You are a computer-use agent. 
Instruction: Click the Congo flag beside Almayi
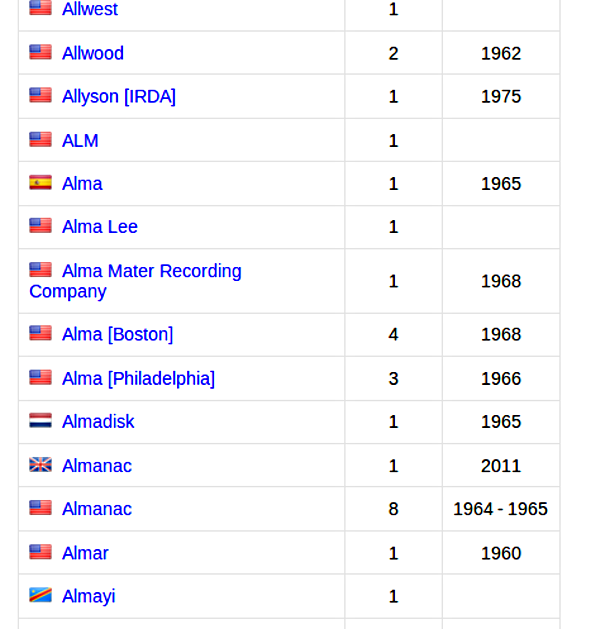(x=40, y=595)
